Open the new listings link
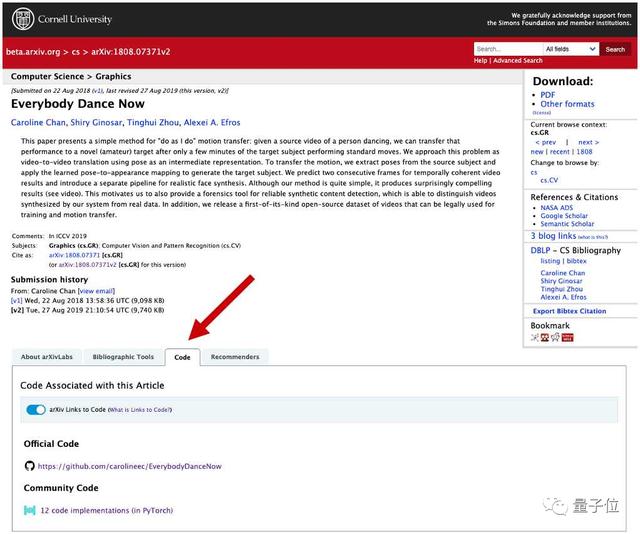 point(537,151)
